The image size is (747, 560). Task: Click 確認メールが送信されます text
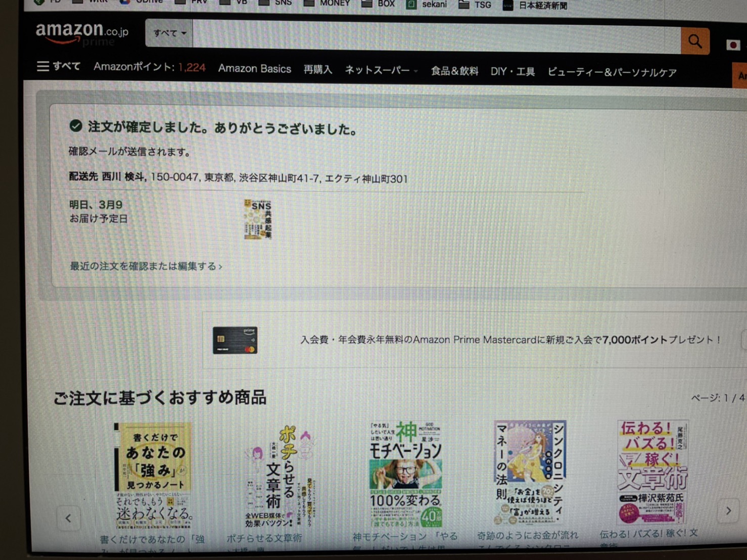coord(129,152)
